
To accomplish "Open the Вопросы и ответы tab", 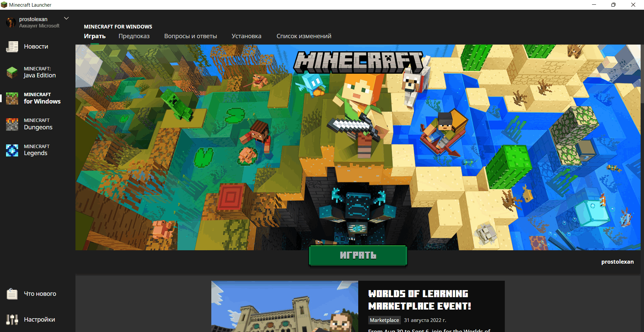I will tap(191, 36).
